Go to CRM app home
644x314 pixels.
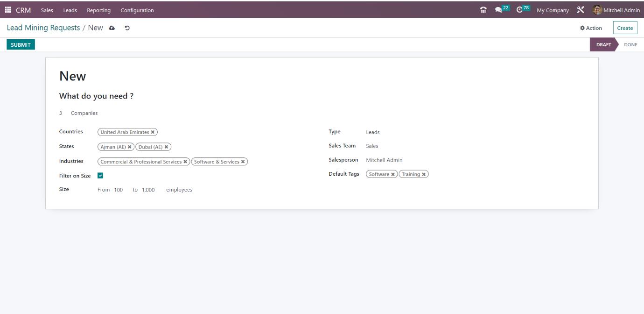coord(23,10)
